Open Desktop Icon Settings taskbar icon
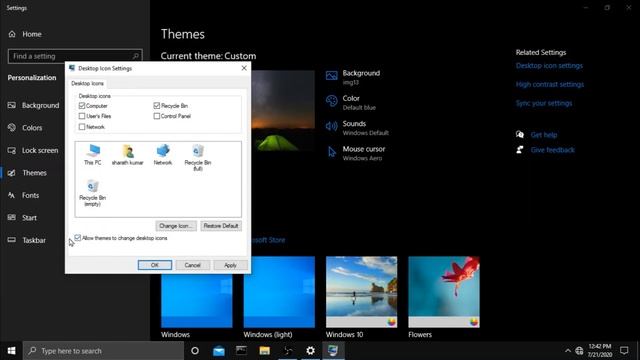640x360 pixels. [x=333, y=351]
